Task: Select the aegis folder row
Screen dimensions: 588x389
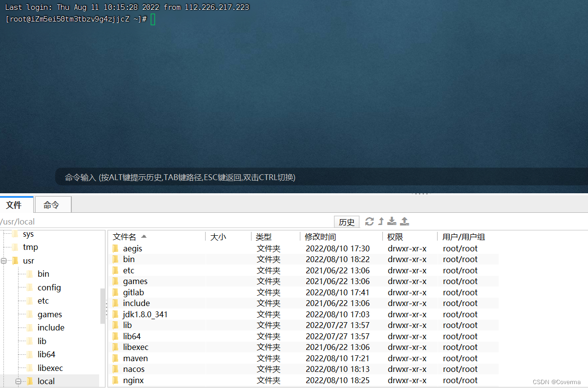Action: tap(303, 248)
